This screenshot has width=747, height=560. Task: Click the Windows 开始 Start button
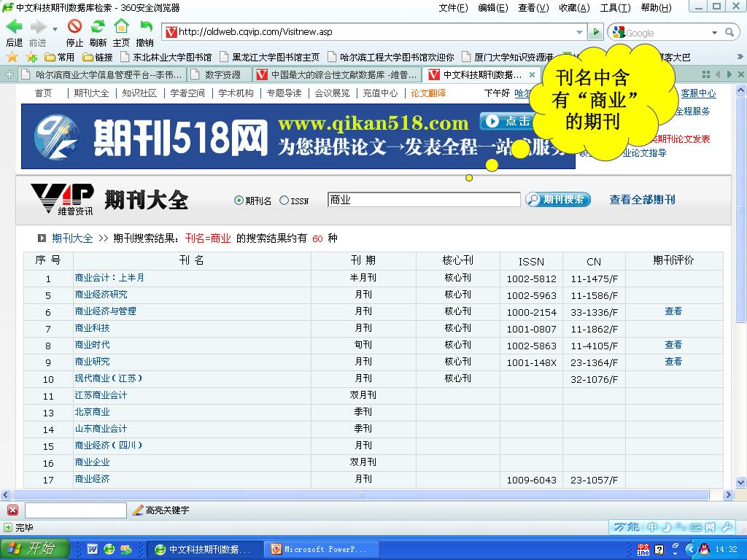point(35,549)
